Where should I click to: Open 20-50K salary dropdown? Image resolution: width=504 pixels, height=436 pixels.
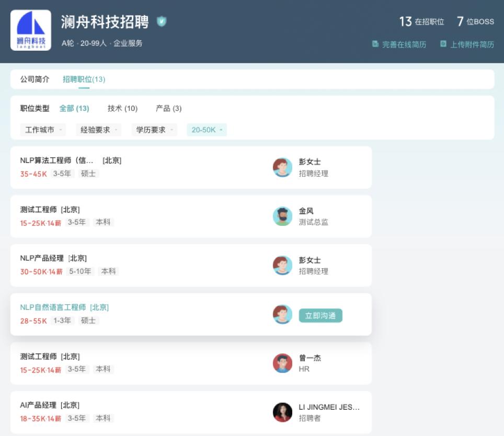[x=207, y=130]
